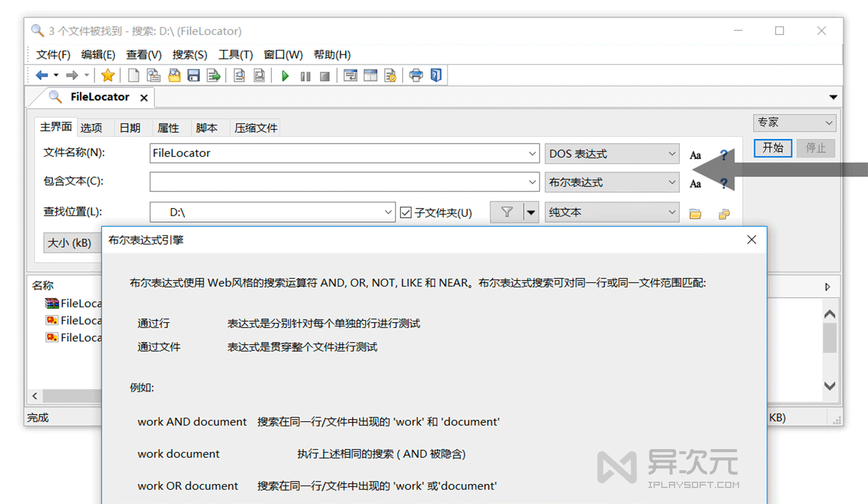
Task: Stop the search using the gray square icon
Action: pyautogui.click(x=324, y=75)
